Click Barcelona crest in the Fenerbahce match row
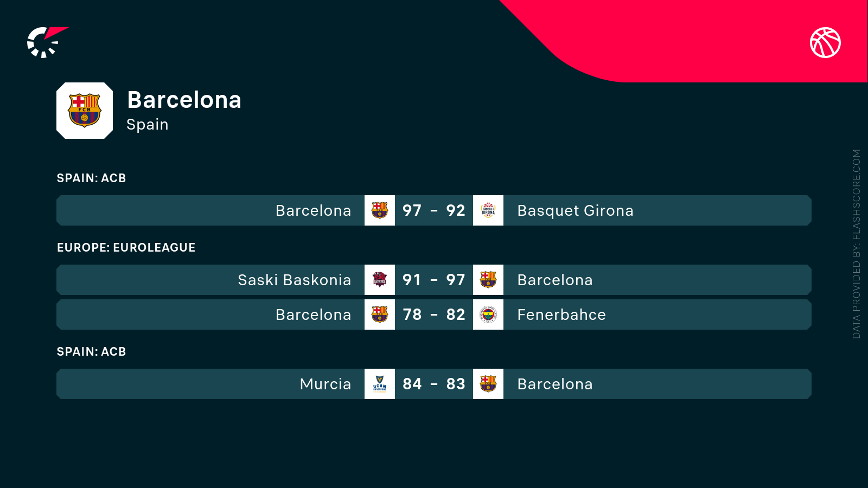 [380, 314]
